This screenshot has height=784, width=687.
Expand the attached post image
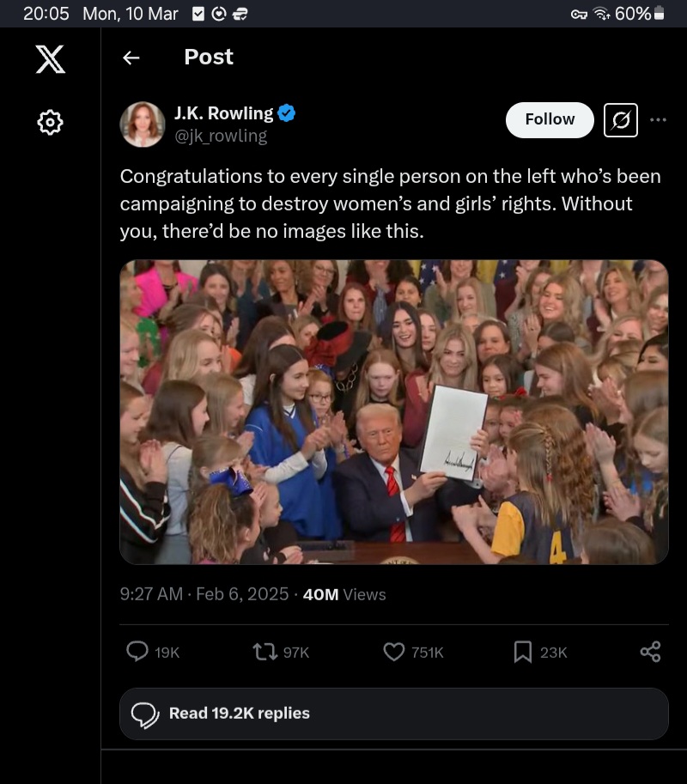tap(393, 412)
